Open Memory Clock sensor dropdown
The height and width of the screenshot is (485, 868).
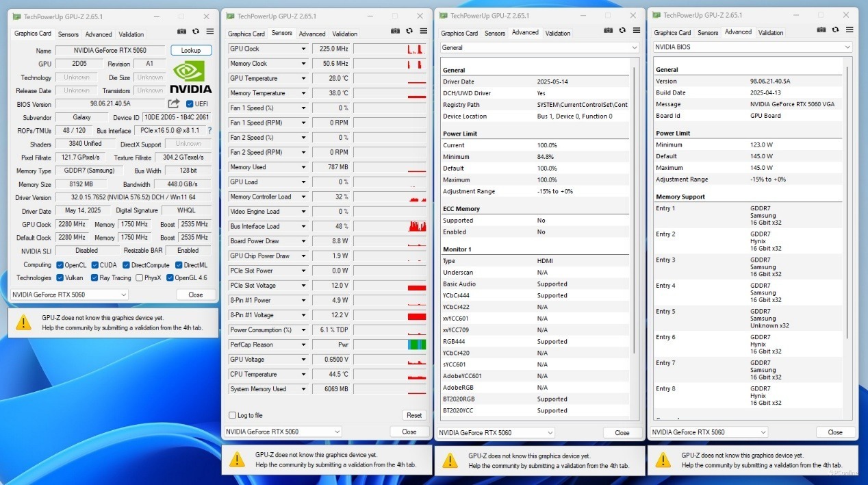(303, 64)
